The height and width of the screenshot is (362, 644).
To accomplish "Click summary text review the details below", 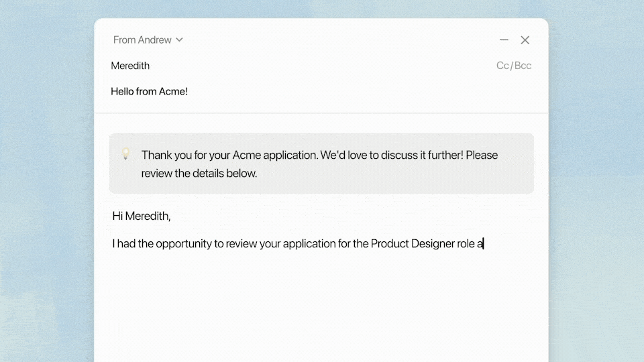I will tap(199, 173).
